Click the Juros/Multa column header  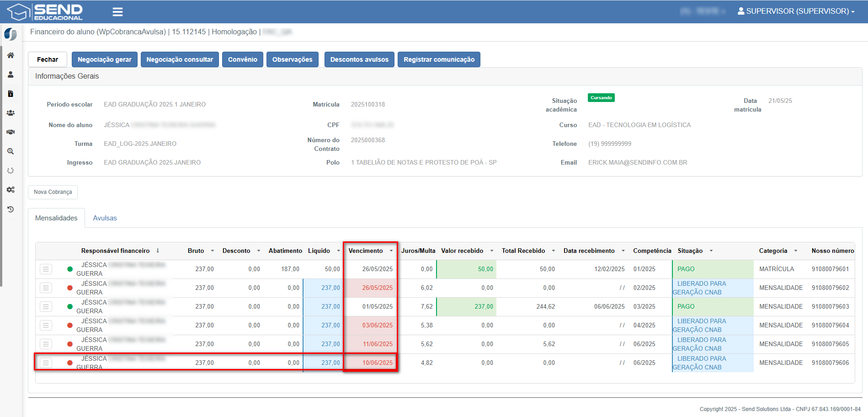(x=418, y=251)
